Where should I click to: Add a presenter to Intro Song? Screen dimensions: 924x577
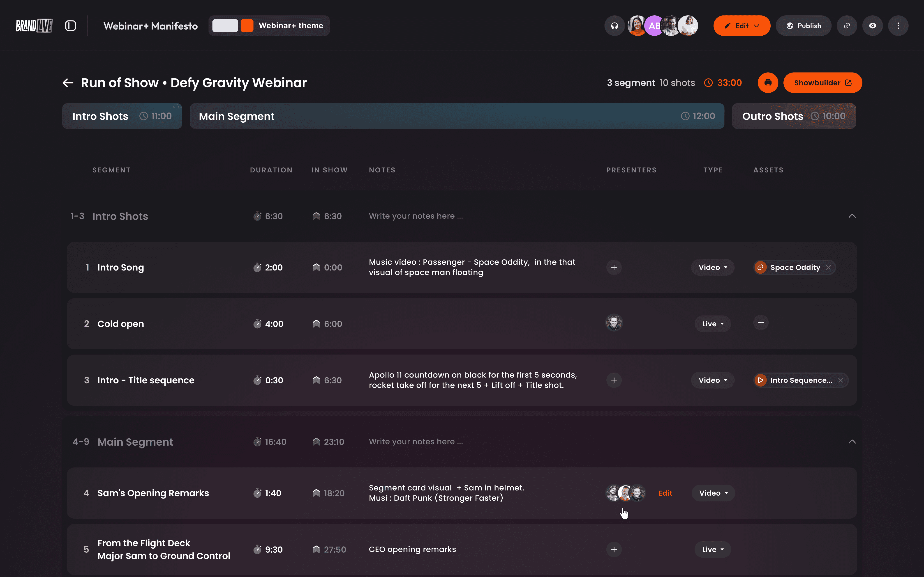(614, 268)
